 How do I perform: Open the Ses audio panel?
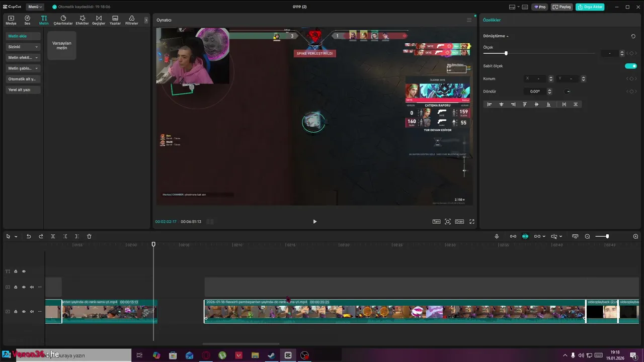[x=27, y=20]
